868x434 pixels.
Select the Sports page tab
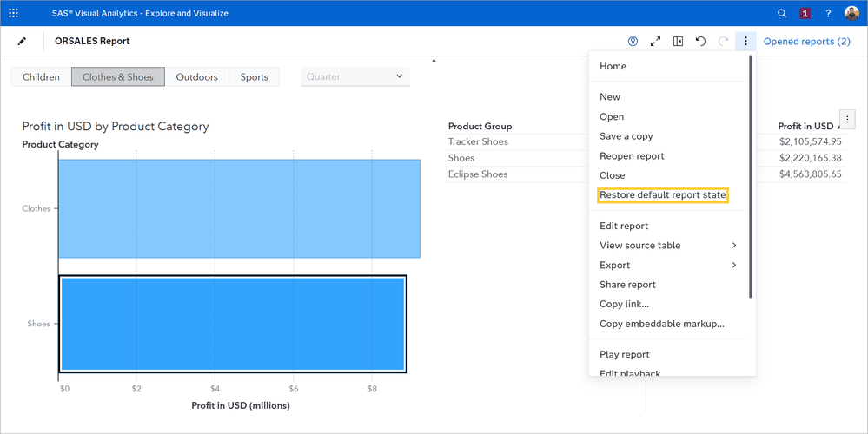tap(254, 77)
